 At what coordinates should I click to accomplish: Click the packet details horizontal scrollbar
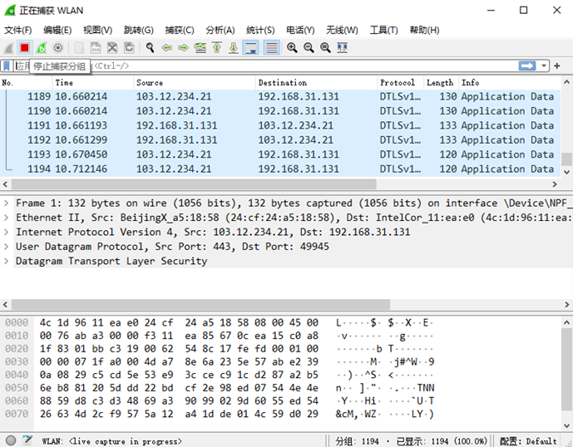(x=200, y=304)
